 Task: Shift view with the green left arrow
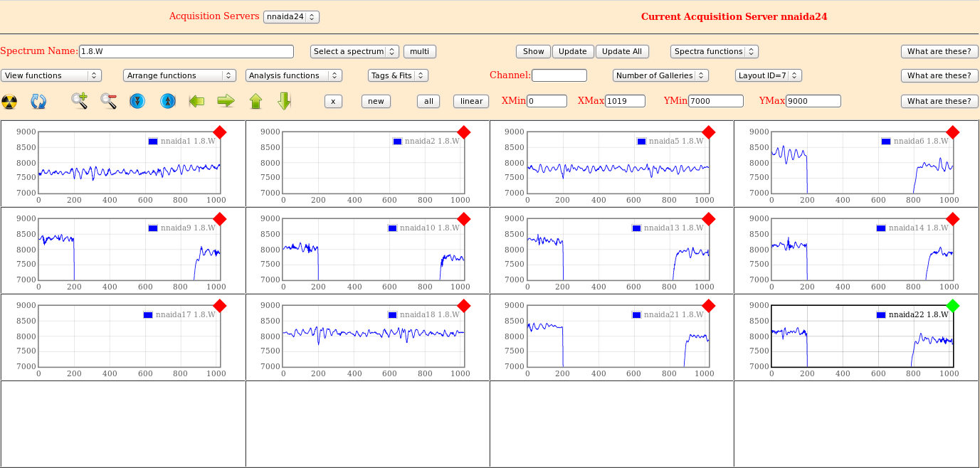(x=196, y=101)
